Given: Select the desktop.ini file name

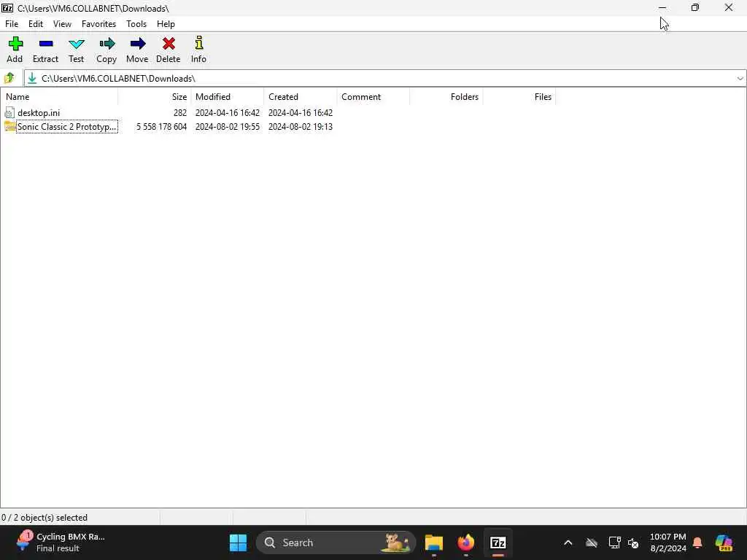Looking at the screenshot, I should tap(39, 113).
